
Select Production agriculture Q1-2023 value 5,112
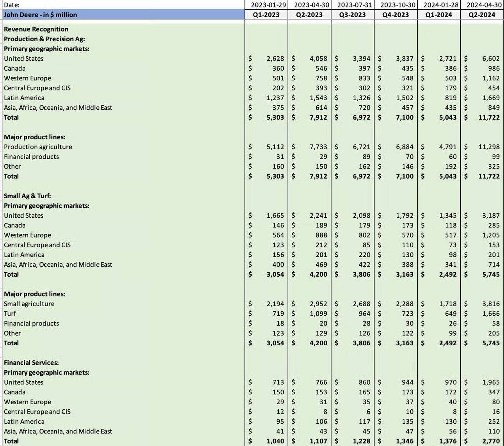[275, 147]
